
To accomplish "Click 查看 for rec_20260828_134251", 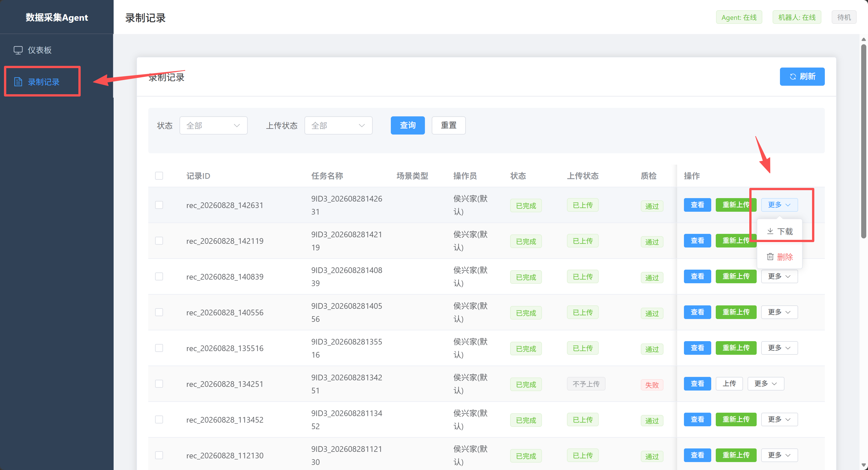I will coord(697,383).
